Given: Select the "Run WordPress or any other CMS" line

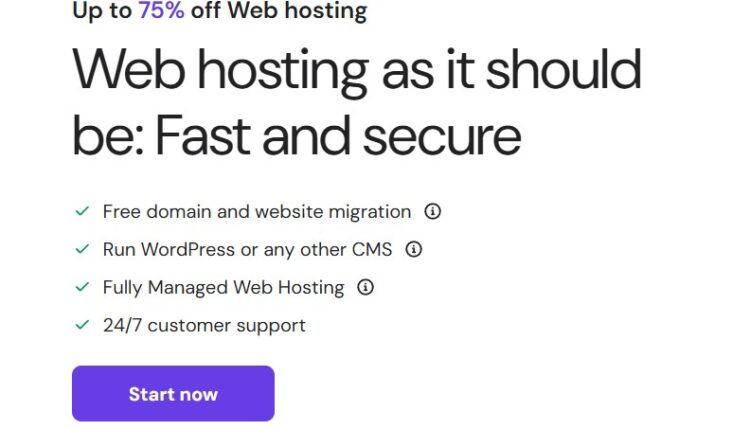Looking at the screenshot, I should [x=247, y=250].
